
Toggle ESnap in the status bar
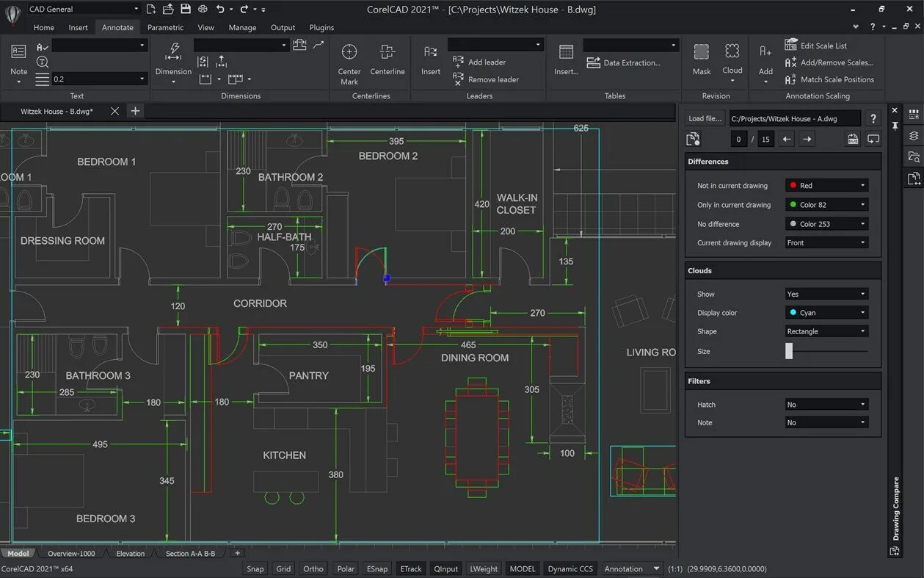(x=377, y=568)
